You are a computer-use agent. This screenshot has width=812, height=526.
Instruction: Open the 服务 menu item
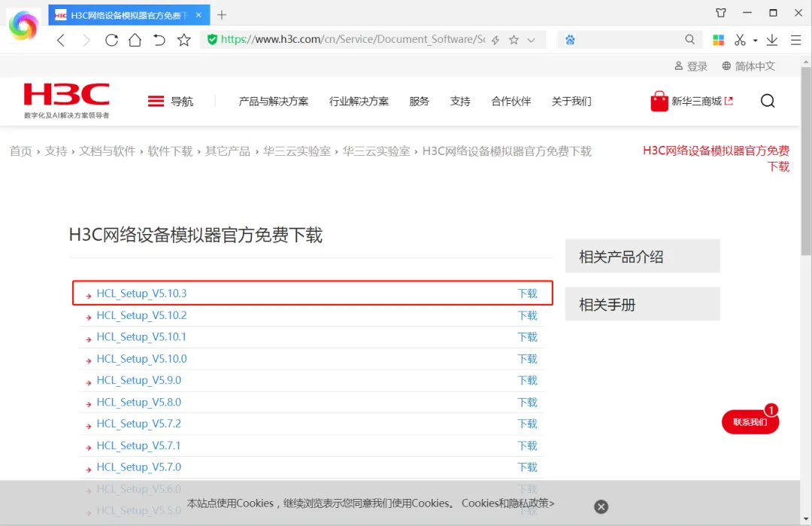pyautogui.click(x=419, y=101)
